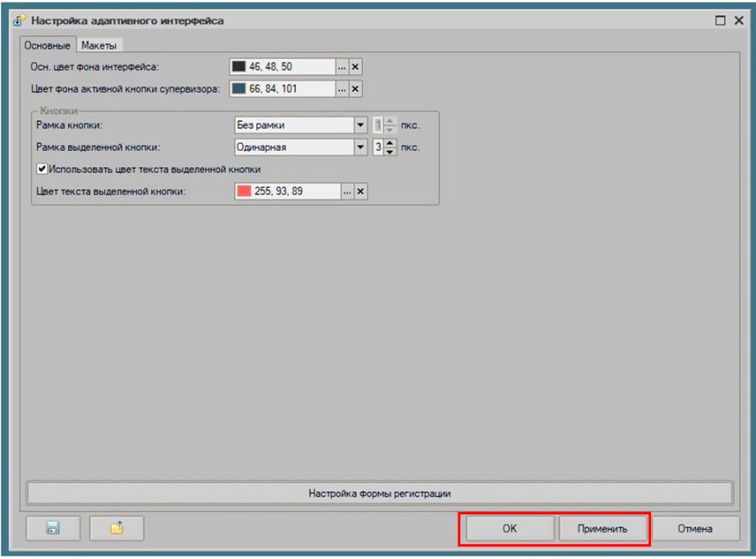Select the 'Основные' tab
The width and height of the screenshot is (756, 559).
[x=47, y=45]
